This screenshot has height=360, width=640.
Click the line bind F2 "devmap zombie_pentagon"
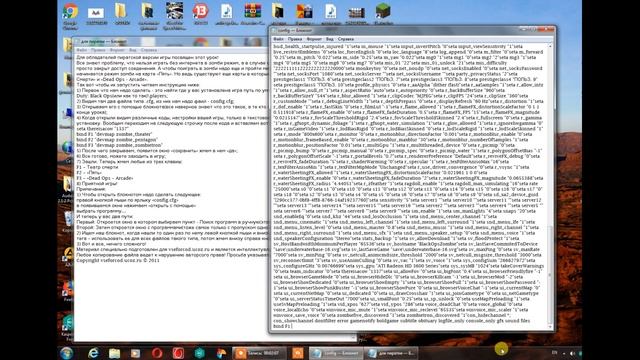117,140
